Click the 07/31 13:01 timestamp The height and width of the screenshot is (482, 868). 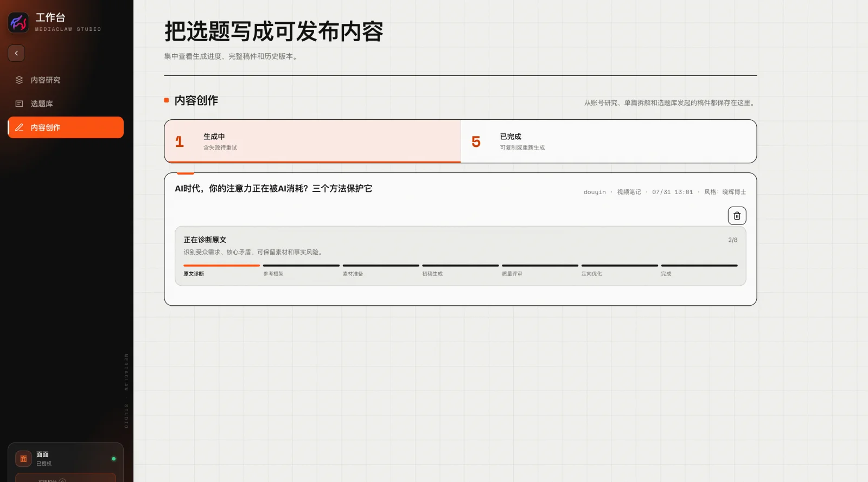coord(672,192)
